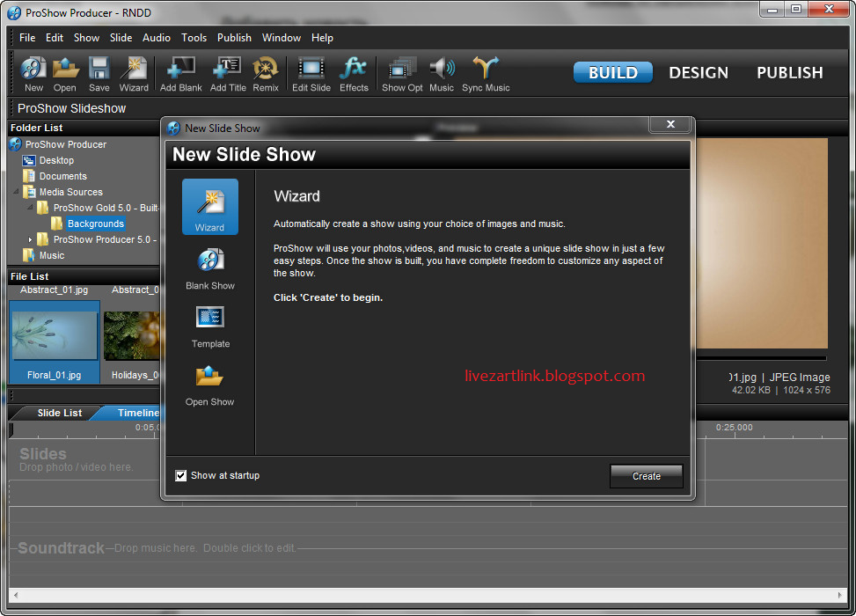Open the Show menu
The height and width of the screenshot is (616, 856).
[86, 38]
